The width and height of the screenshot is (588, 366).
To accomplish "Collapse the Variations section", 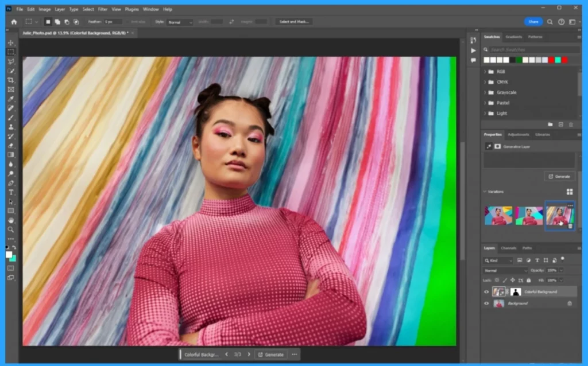I will 485,192.
